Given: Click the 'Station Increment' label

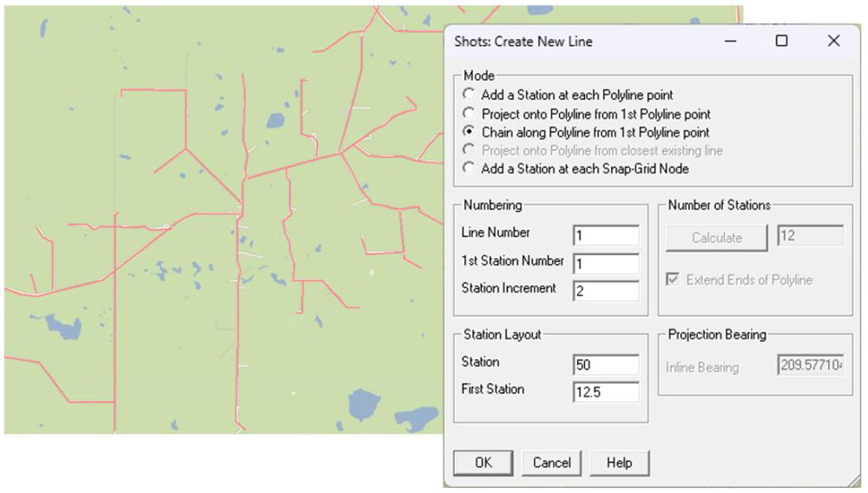Looking at the screenshot, I should 509,288.
